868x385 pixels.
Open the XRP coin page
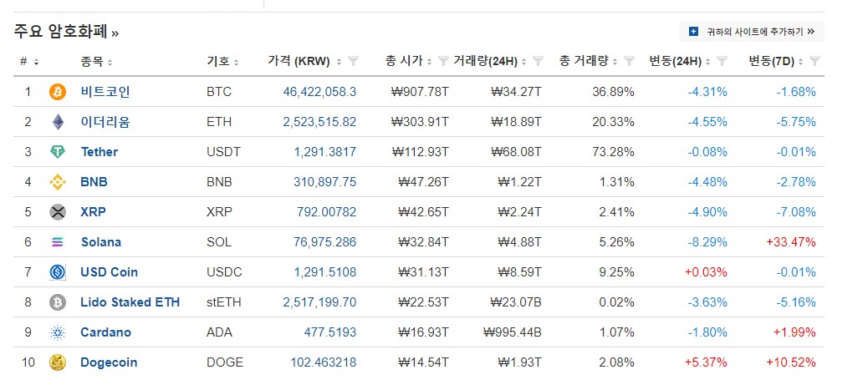(x=93, y=212)
